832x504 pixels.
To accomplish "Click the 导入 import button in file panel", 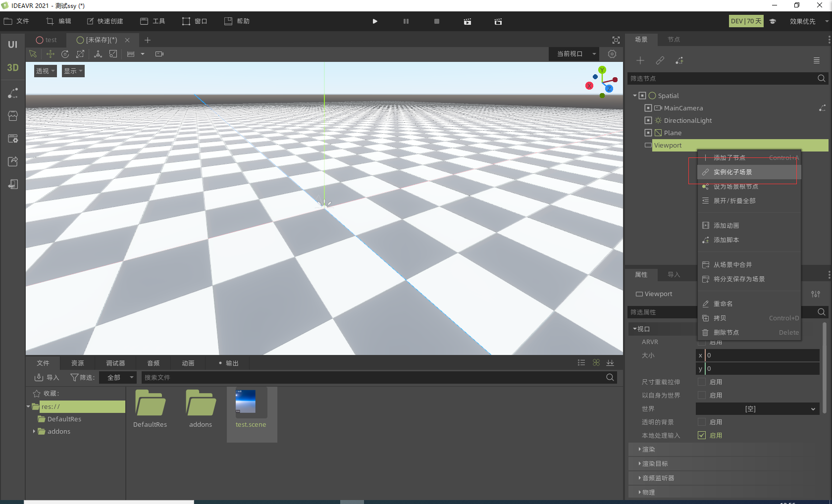I will (x=47, y=377).
